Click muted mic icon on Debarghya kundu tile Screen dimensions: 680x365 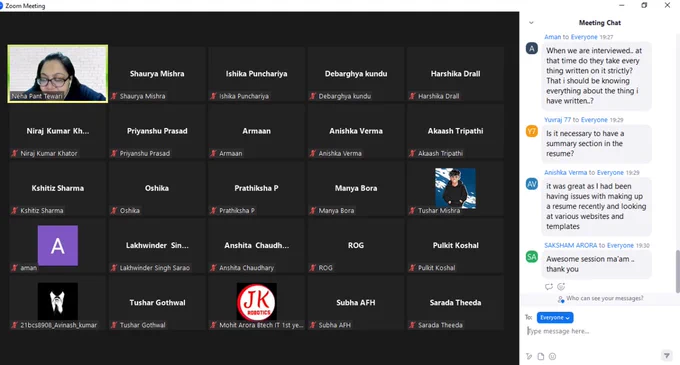click(313, 96)
